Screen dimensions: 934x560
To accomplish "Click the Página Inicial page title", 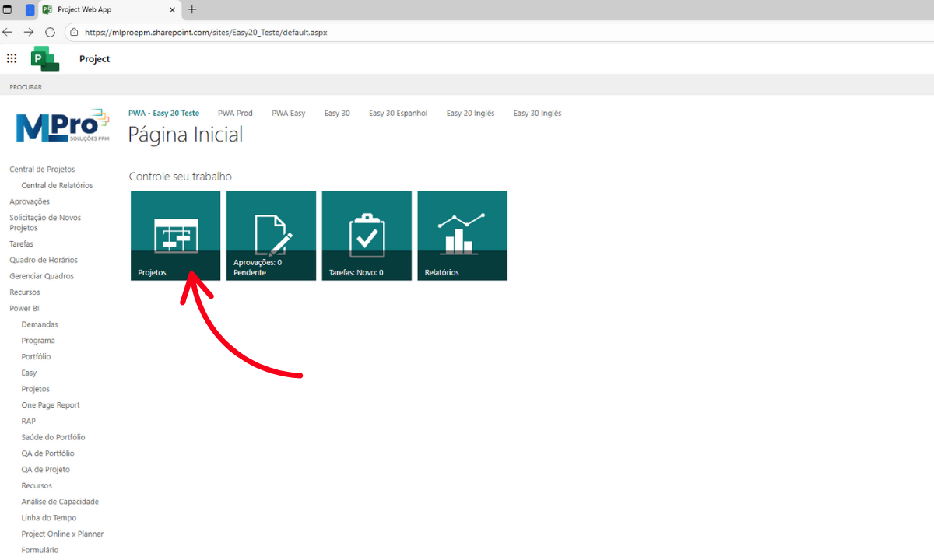I will pos(185,135).
